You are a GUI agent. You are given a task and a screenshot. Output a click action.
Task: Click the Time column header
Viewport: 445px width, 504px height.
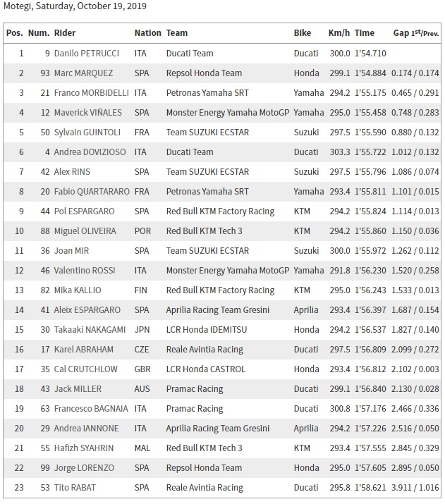point(365,33)
